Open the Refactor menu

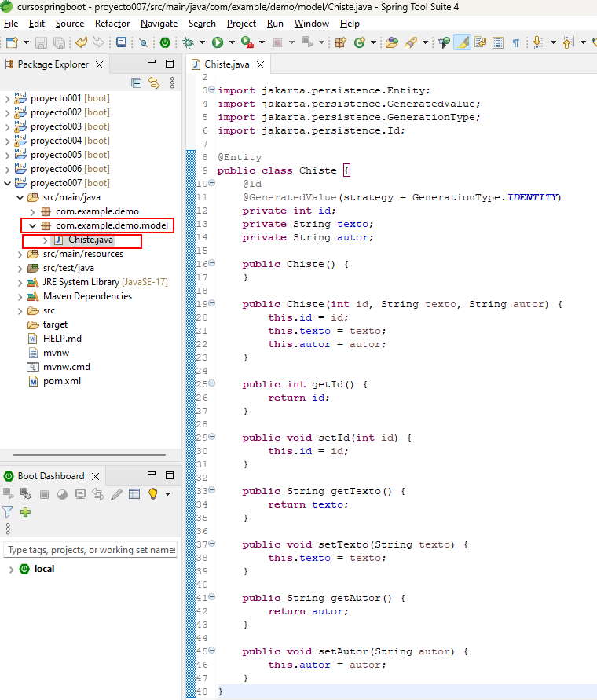pos(112,24)
